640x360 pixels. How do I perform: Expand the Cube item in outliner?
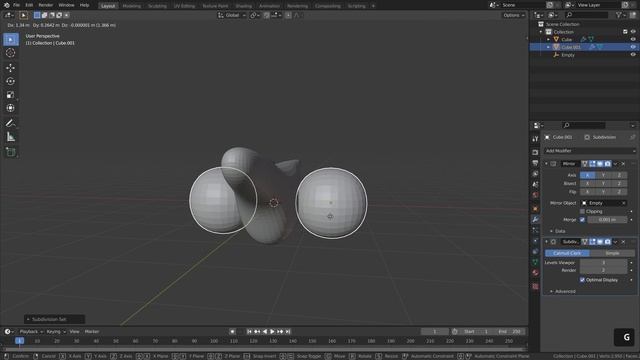(x=548, y=40)
